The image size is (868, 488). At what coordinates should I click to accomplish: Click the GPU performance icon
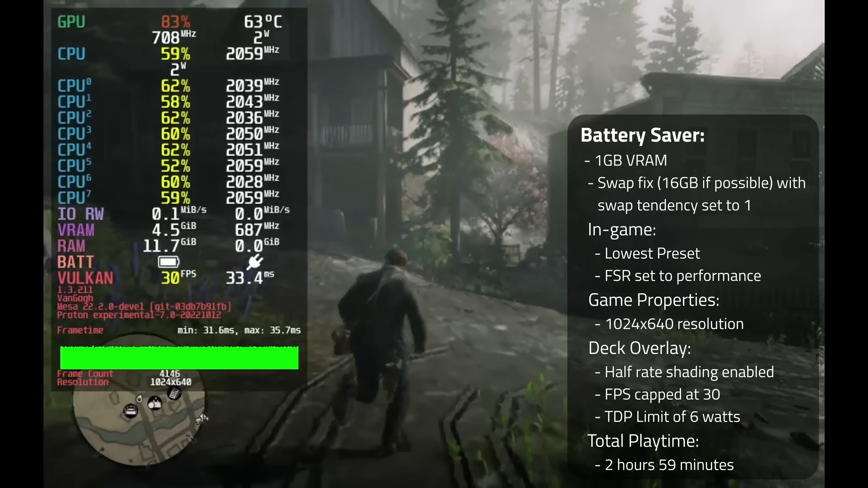(71, 22)
